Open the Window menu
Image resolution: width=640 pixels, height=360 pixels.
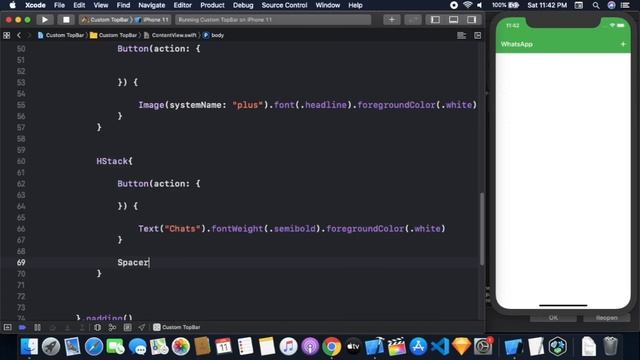click(x=327, y=5)
